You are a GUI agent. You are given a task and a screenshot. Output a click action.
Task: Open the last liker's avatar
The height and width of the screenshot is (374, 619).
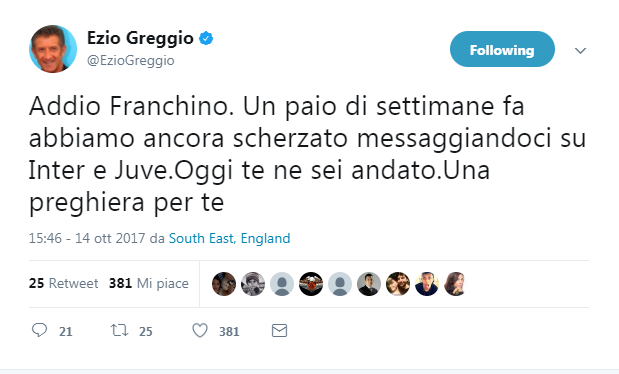455,284
